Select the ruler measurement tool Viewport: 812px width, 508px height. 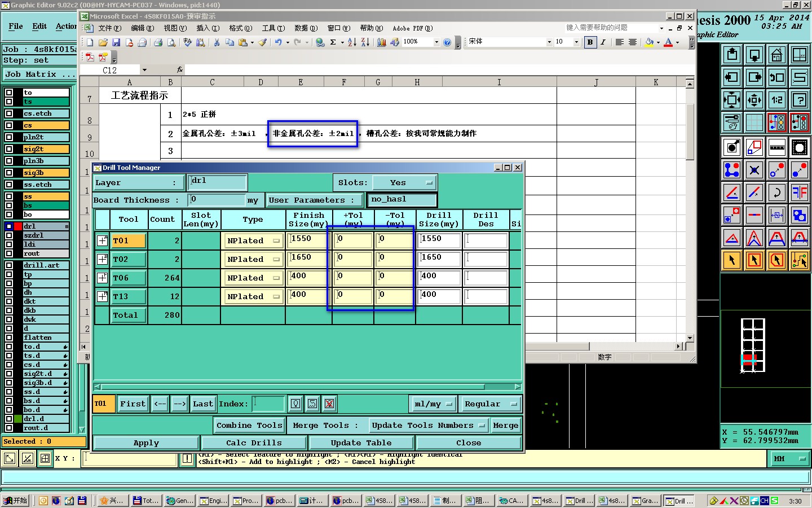777,147
